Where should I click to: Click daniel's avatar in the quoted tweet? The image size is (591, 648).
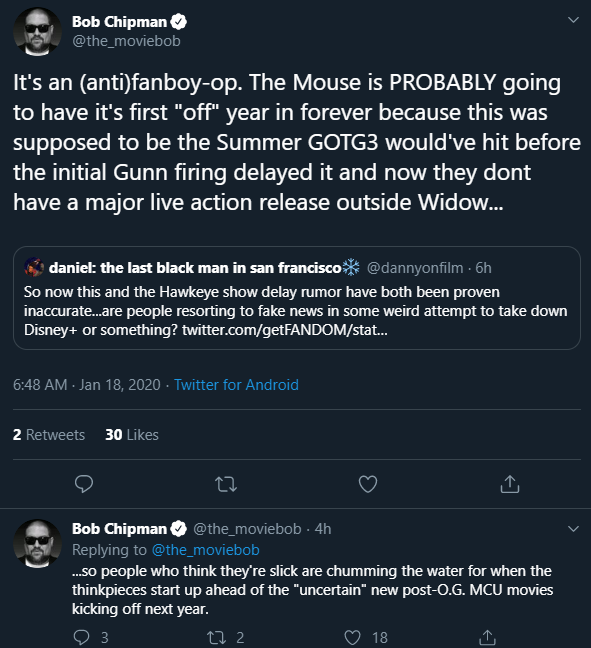pos(34,267)
